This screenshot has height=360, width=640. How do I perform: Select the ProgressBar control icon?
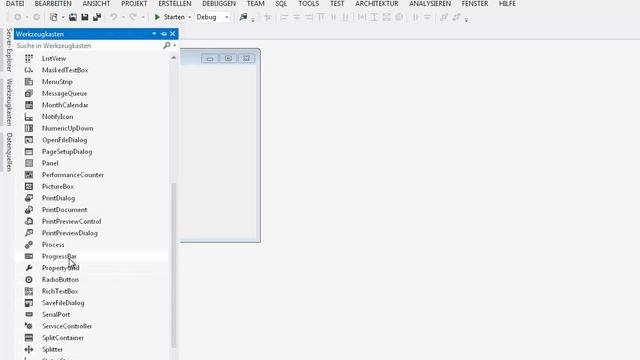pyautogui.click(x=29, y=256)
